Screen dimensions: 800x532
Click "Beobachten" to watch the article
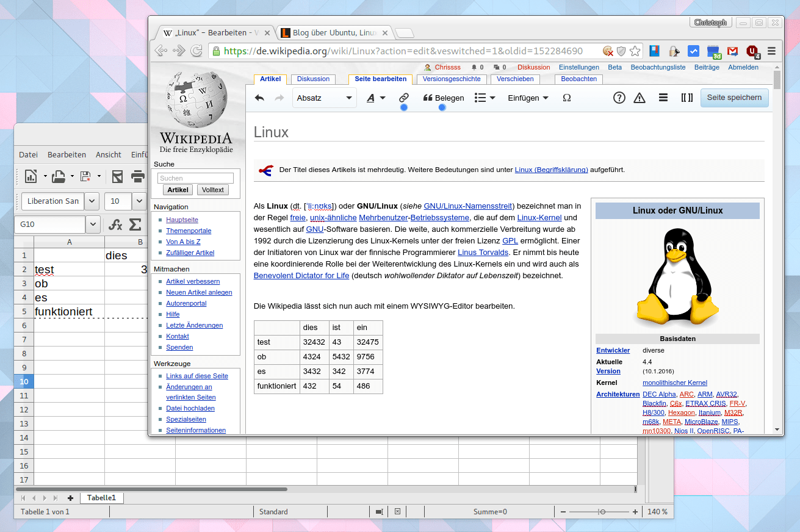[x=578, y=79]
